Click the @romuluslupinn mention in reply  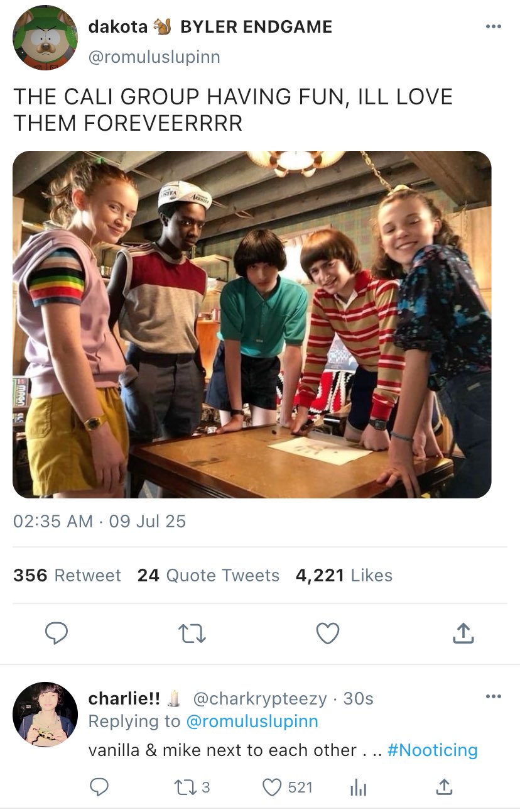(252, 721)
